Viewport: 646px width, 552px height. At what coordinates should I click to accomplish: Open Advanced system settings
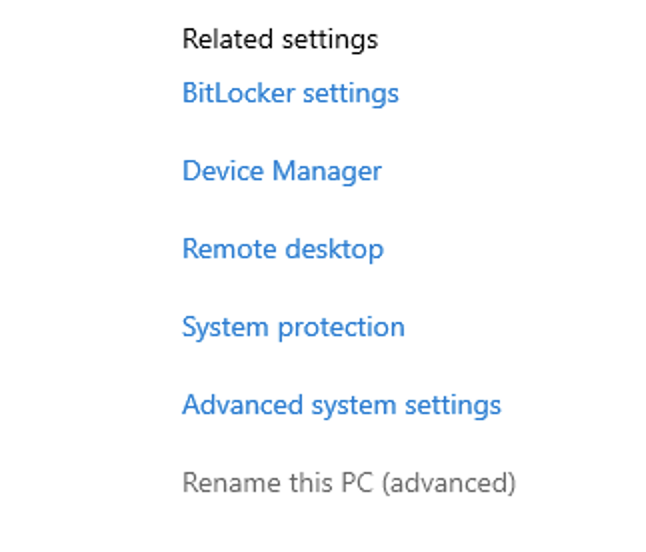[342, 405]
